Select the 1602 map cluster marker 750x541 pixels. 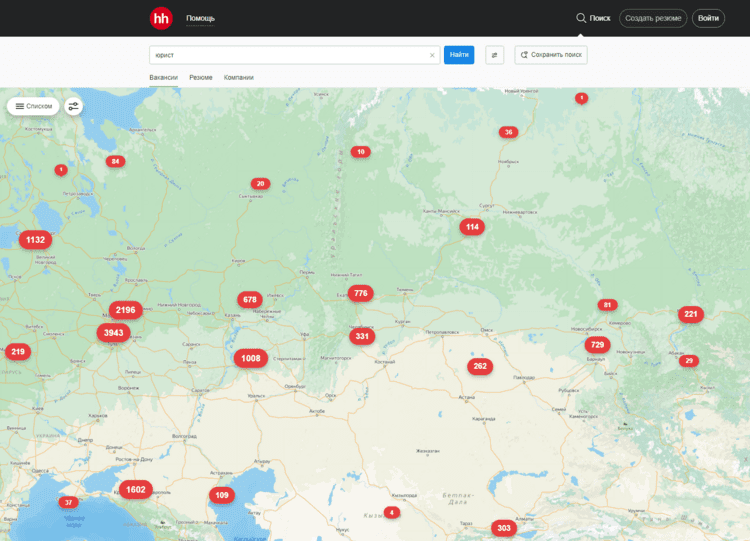(135, 490)
